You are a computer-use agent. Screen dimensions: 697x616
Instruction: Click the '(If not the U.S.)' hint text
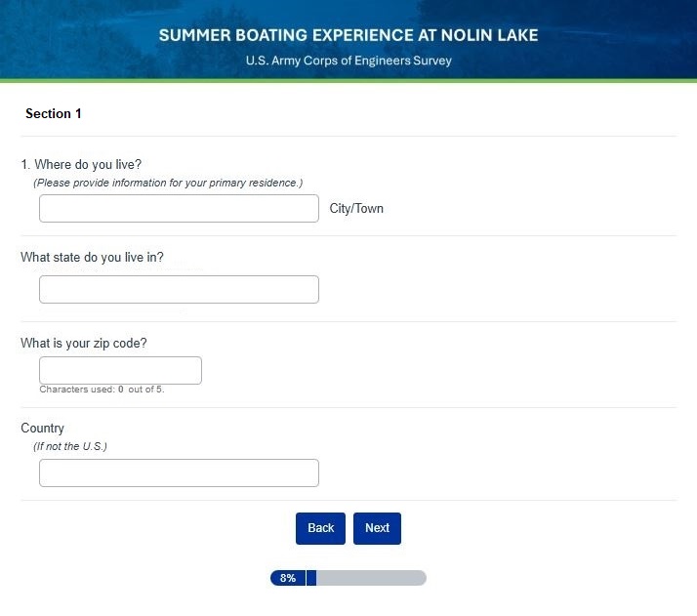pyautogui.click(x=70, y=446)
